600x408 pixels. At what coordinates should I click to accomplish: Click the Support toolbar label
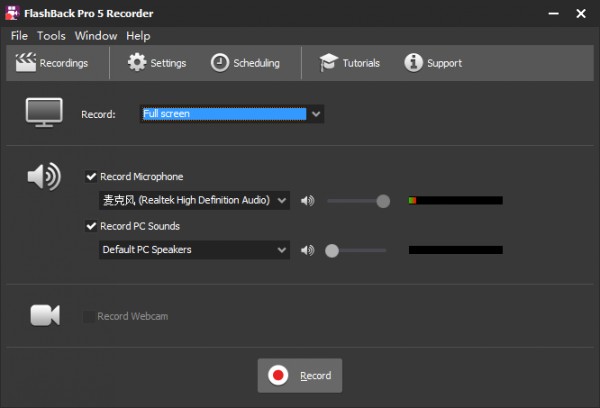click(x=445, y=63)
